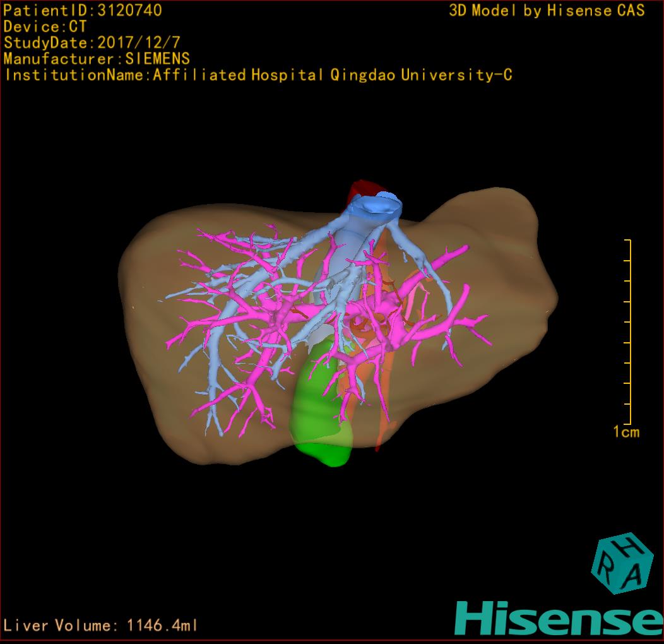The width and height of the screenshot is (664, 644).
Task: Click the Device:CT label
Action: pyautogui.click(x=45, y=27)
